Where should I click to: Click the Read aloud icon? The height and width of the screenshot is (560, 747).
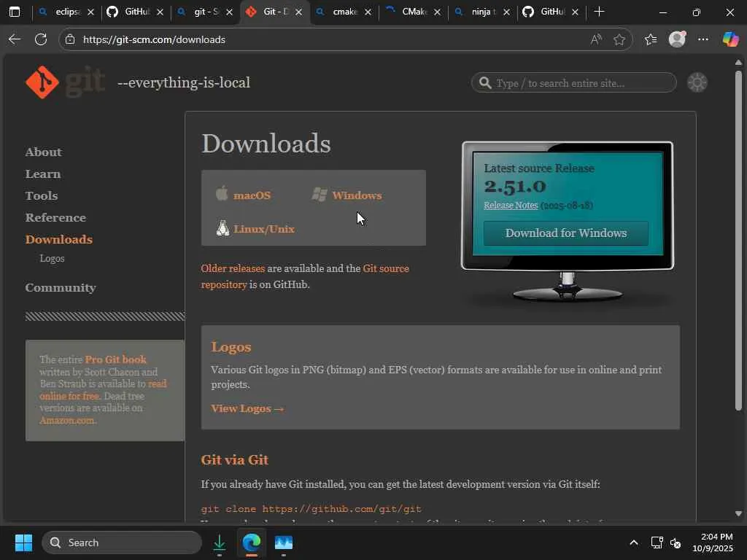point(596,39)
